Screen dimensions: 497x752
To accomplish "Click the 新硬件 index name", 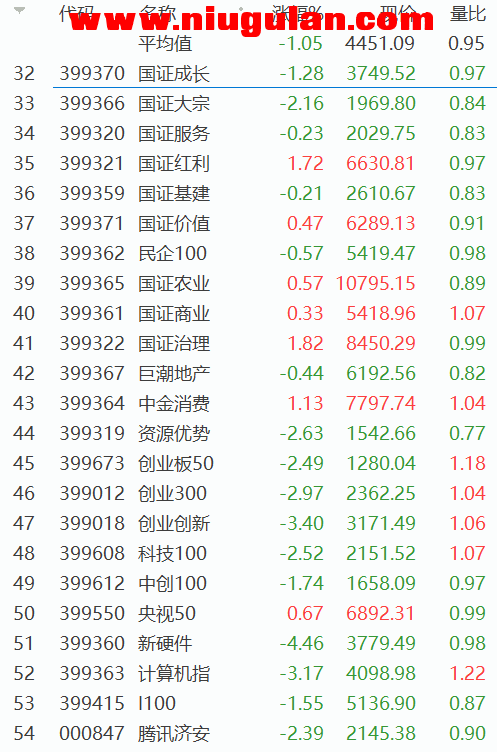I will tap(165, 644).
